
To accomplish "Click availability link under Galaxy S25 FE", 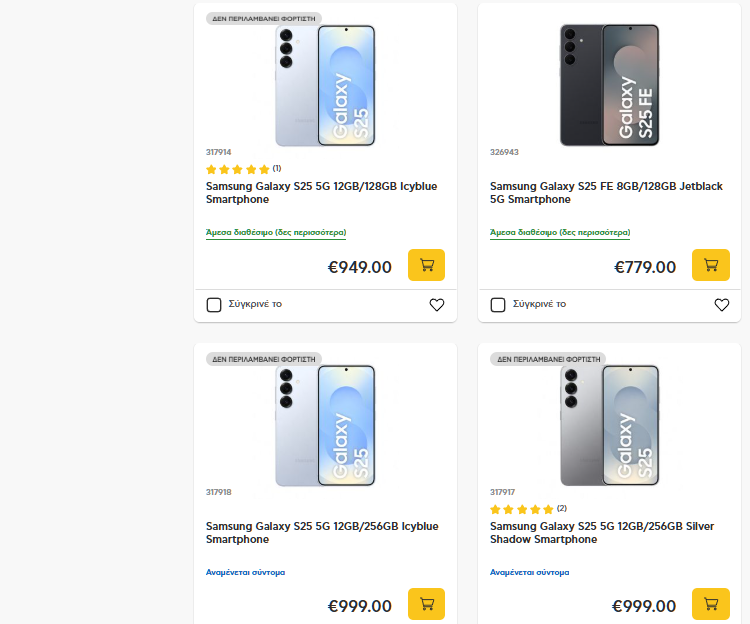I will [560, 232].
